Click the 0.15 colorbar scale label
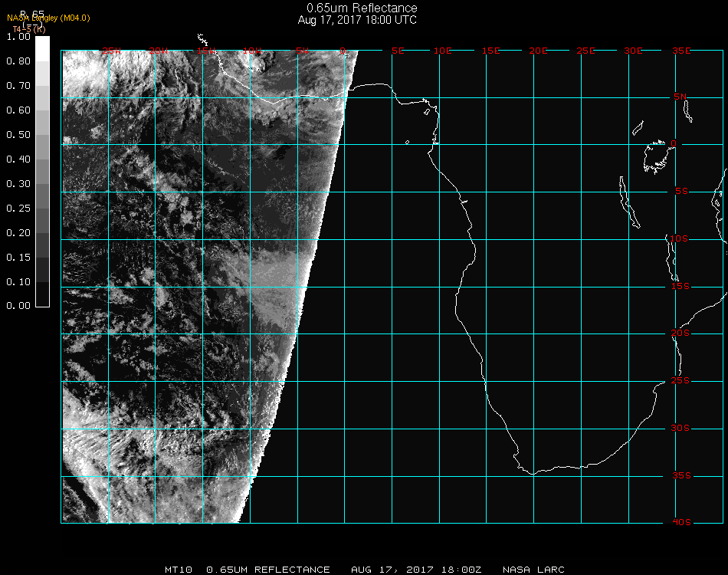 pyautogui.click(x=18, y=258)
